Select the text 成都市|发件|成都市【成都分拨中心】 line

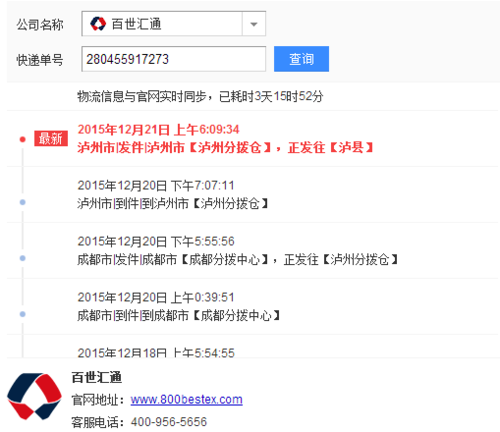(237, 259)
